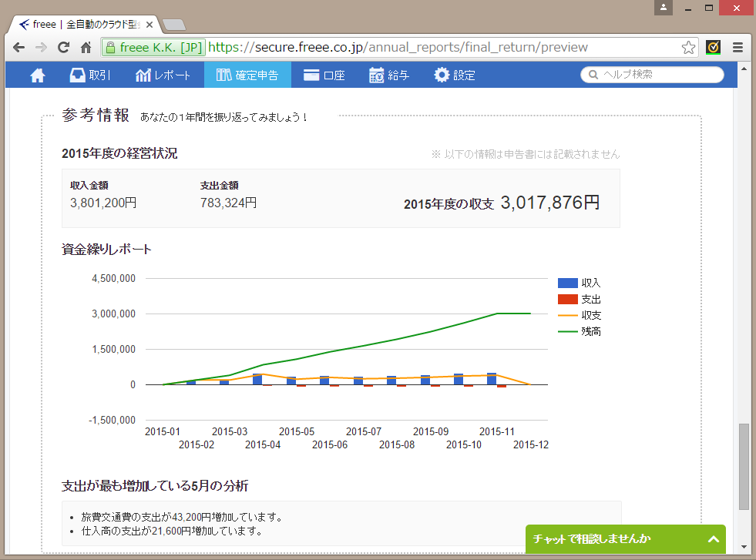The image size is (756, 560).
Task: Click the 資金繰りレポート heading
Action: pyautogui.click(x=106, y=249)
